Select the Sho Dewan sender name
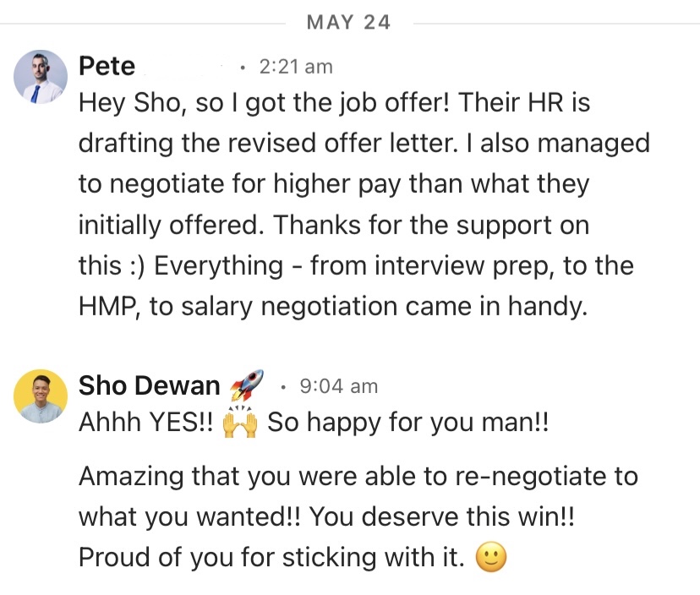The width and height of the screenshot is (700, 595). tap(149, 386)
